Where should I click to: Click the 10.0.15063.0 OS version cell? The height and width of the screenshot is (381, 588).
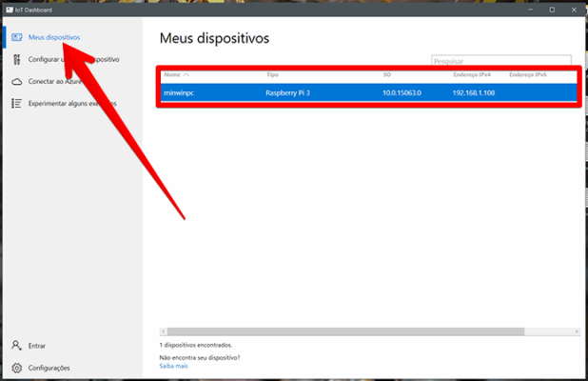pos(402,92)
